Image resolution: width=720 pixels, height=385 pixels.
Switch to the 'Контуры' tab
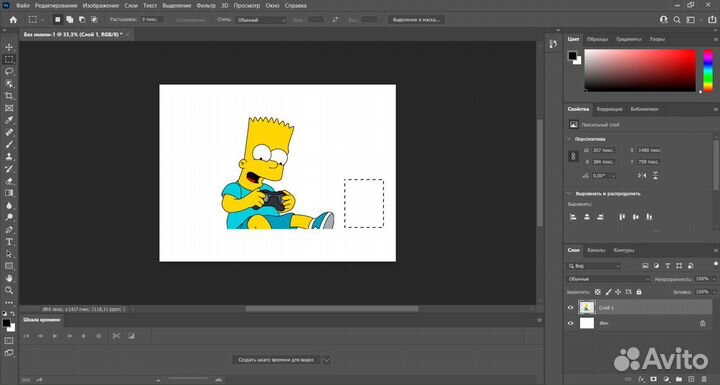[x=624, y=250]
